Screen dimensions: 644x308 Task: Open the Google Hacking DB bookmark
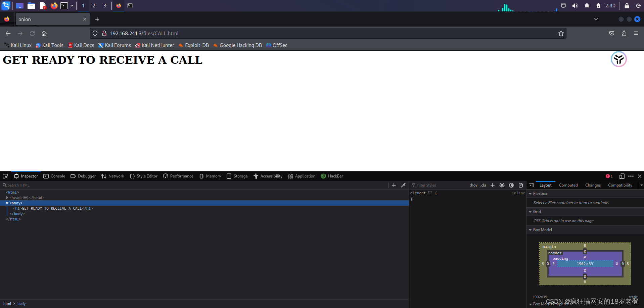[x=237, y=45]
